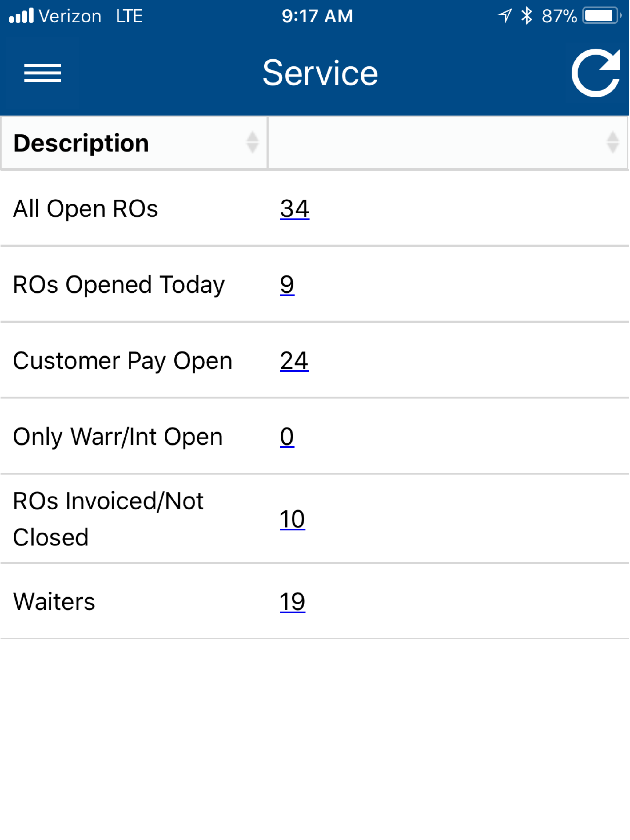
Task: Select the Waiters row label
Action: coord(54,602)
